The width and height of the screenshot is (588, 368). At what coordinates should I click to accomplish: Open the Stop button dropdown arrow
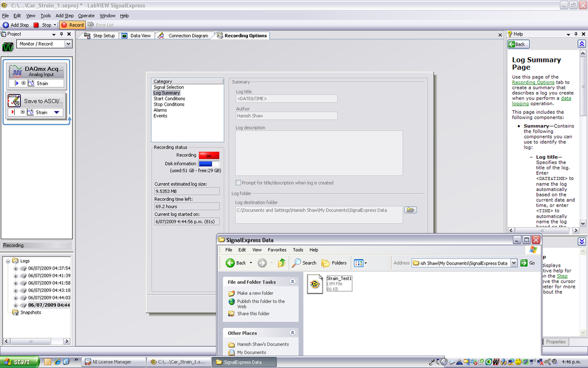coord(55,25)
